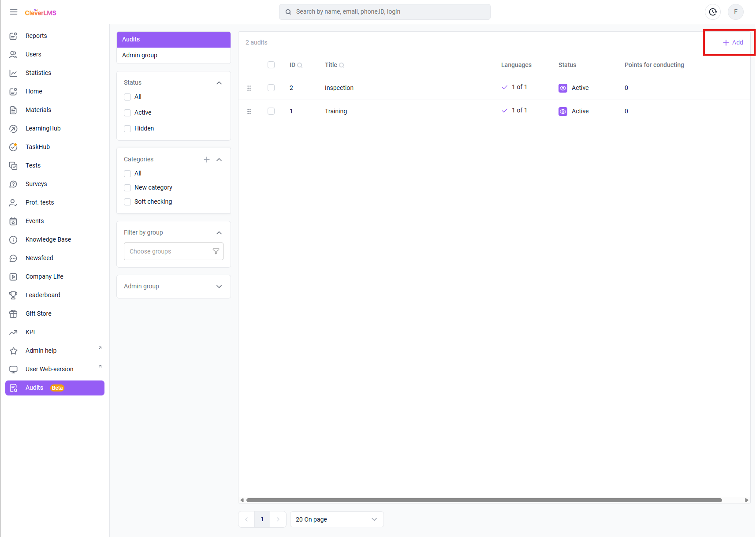The width and height of the screenshot is (756, 537).
Task: Click the filter funnel icon in groups field
Action: coord(216,251)
